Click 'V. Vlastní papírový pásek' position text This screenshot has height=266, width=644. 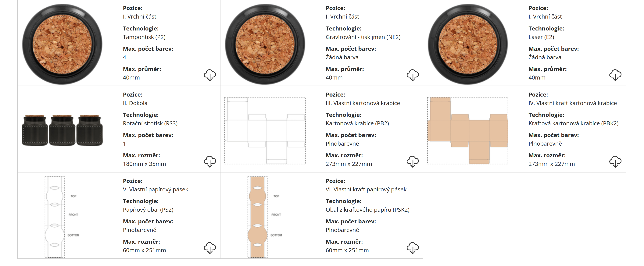[x=155, y=190]
